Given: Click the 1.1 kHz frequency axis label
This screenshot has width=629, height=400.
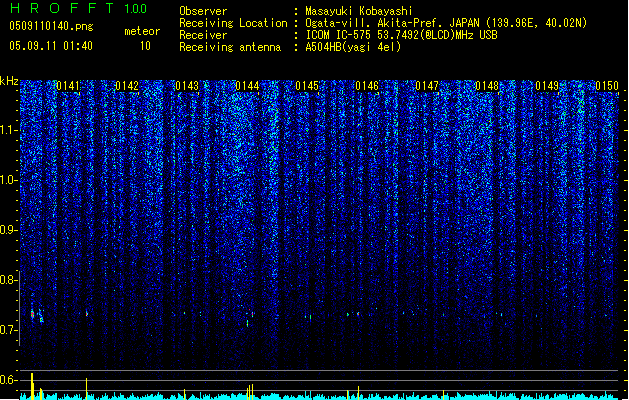Looking at the screenshot, I should [9, 130].
